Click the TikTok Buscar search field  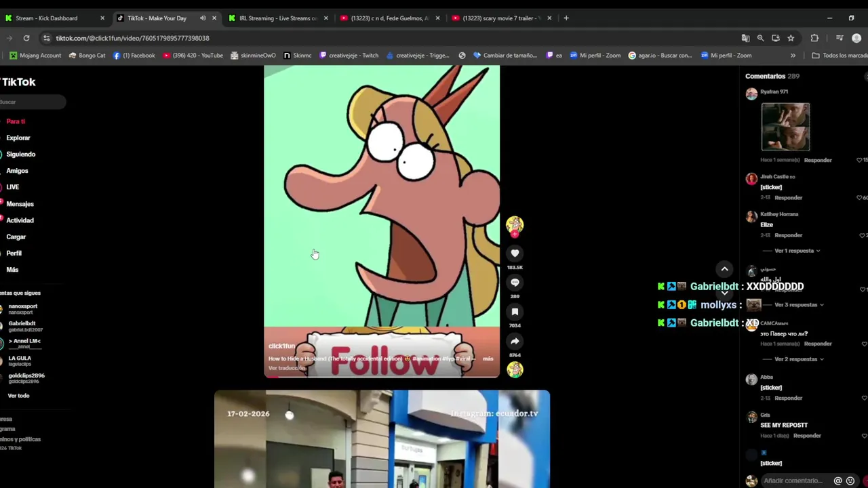click(33, 102)
